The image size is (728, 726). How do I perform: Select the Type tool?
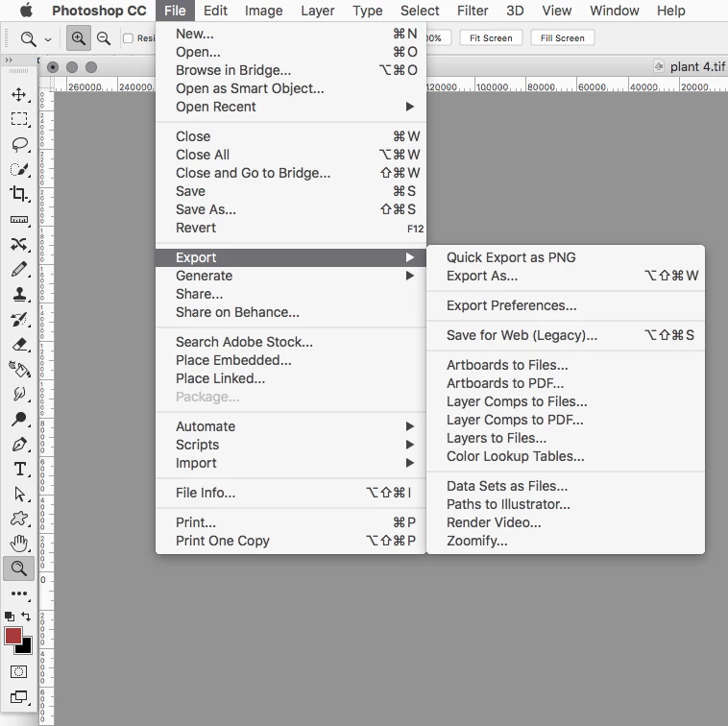click(x=19, y=469)
